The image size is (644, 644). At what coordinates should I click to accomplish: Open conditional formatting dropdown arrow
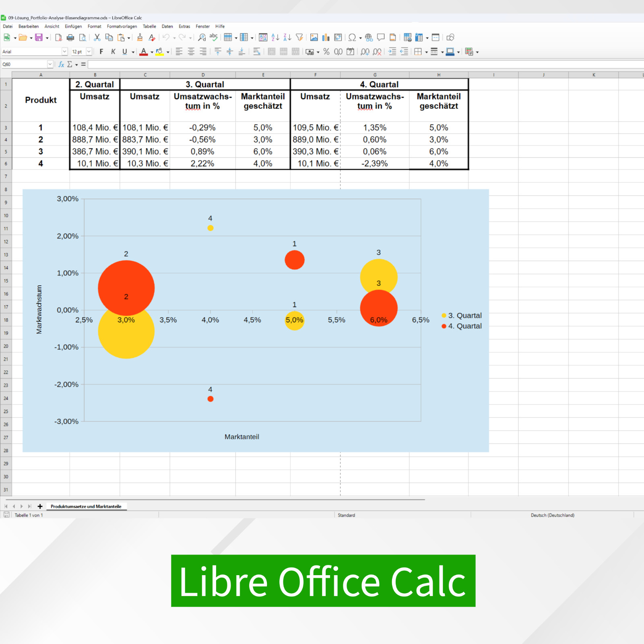(477, 52)
